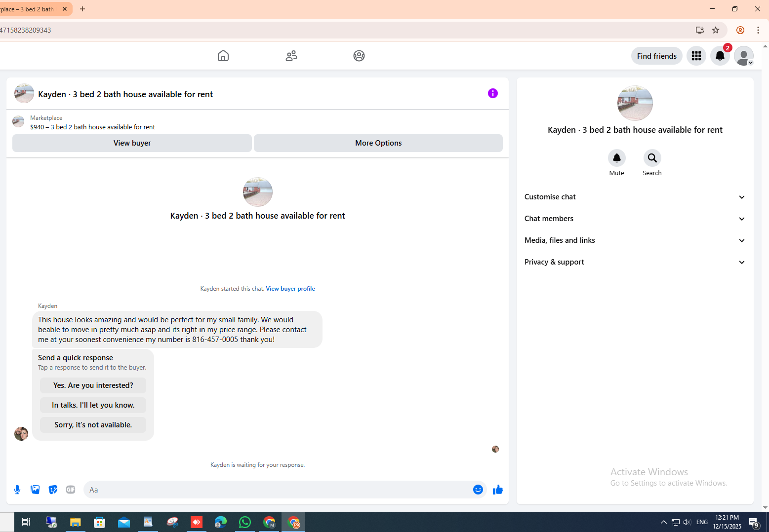Send a thumbs-up like
The width and height of the screenshot is (769, 532).
point(498,490)
